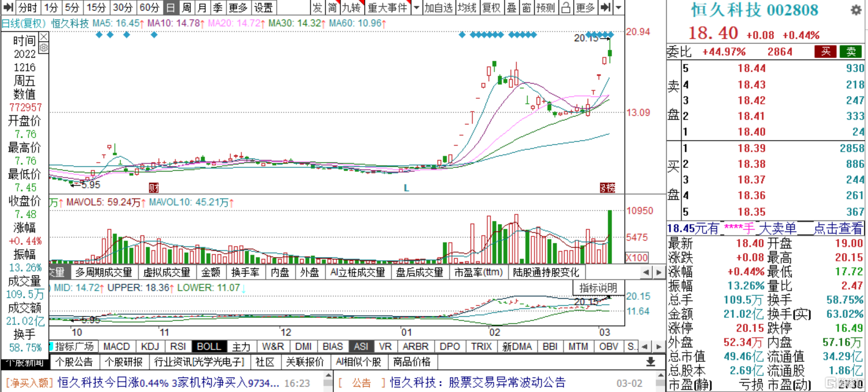This screenshot has height=392, width=868.
Task: Click the green 卖 sell button
Action: 851,51
